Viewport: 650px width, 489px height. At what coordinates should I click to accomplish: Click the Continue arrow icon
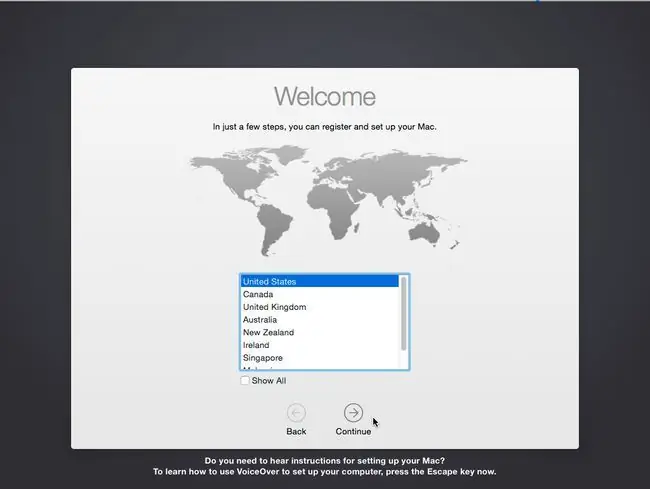click(x=353, y=413)
